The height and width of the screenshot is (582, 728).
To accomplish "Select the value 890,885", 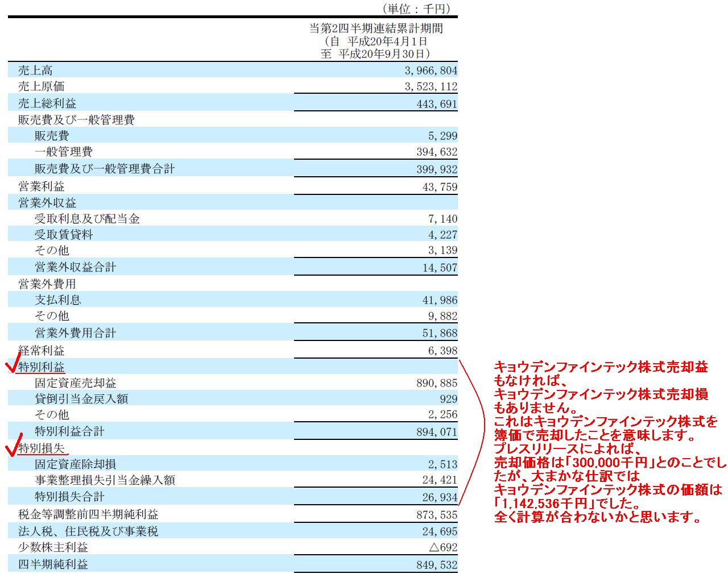I will point(438,383).
